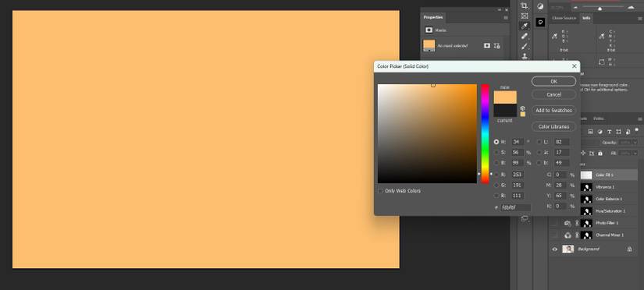Screen dimensions: 644x290
Task: Click the M percentage field showing 28
Action: click(560, 185)
